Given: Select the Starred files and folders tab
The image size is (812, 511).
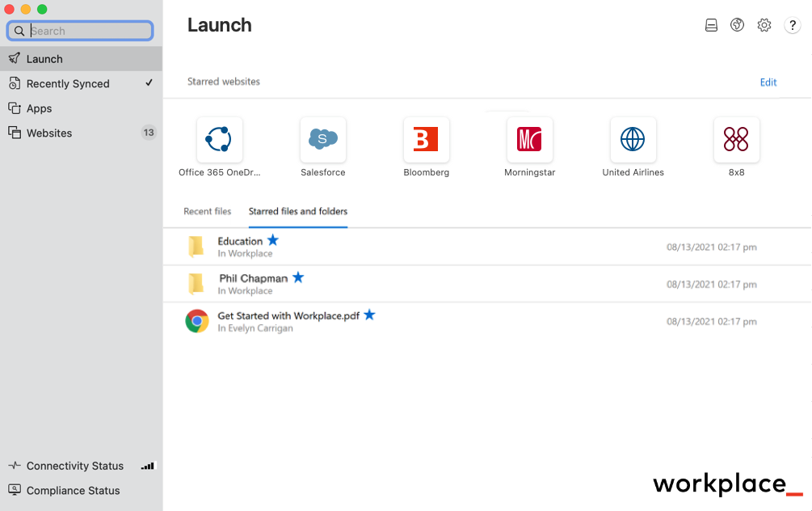Looking at the screenshot, I should point(297,210).
